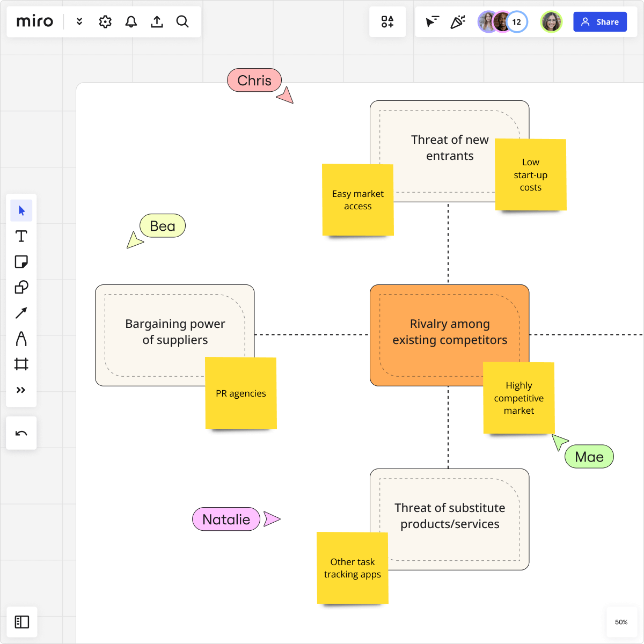644x644 pixels.
Task: Click the Share button
Action: [600, 21]
